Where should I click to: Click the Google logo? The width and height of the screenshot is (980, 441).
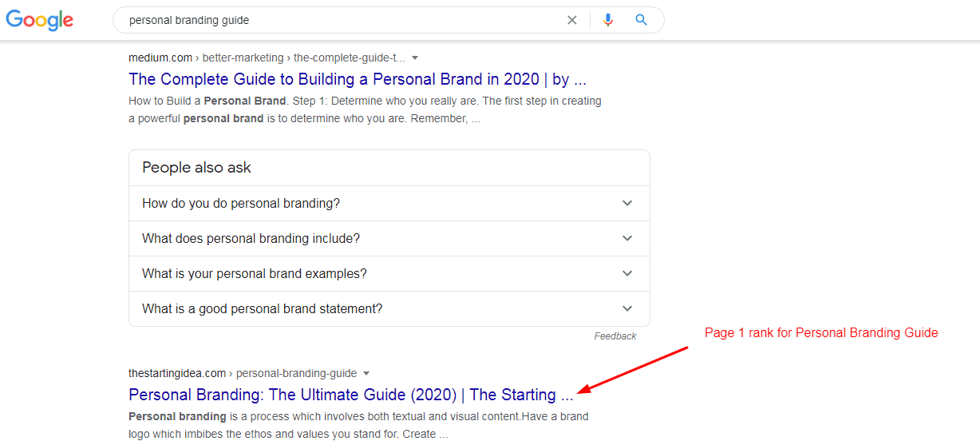40,21
